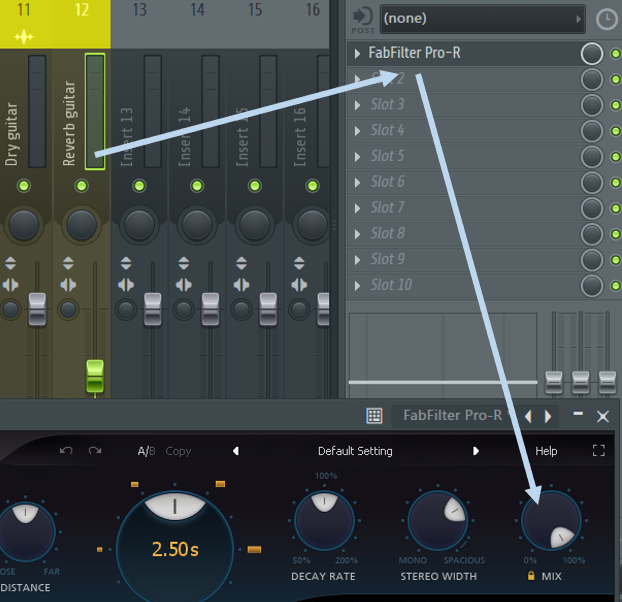Select previous preset arrow in Pro-R
Viewport: 622px width, 602px height.
point(236,451)
